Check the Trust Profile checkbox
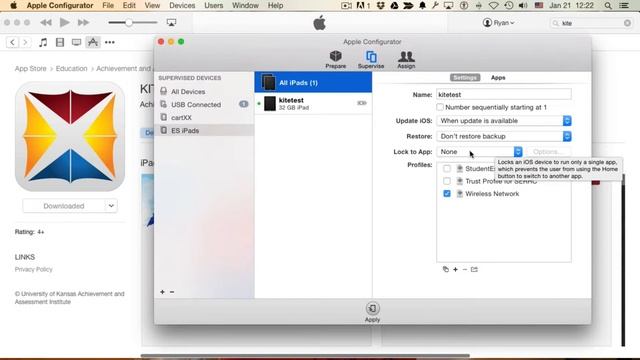Image resolution: width=640 pixels, height=360 pixels. tap(447, 181)
